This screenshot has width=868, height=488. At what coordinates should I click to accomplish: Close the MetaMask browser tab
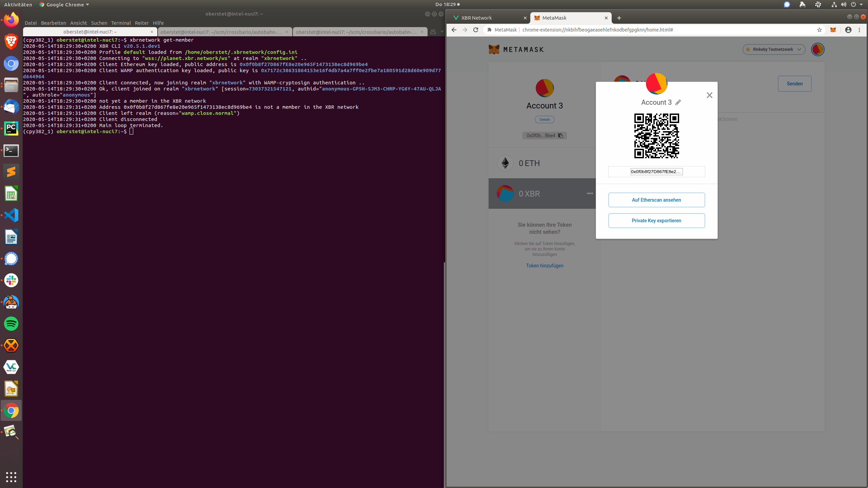tap(606, 18)
